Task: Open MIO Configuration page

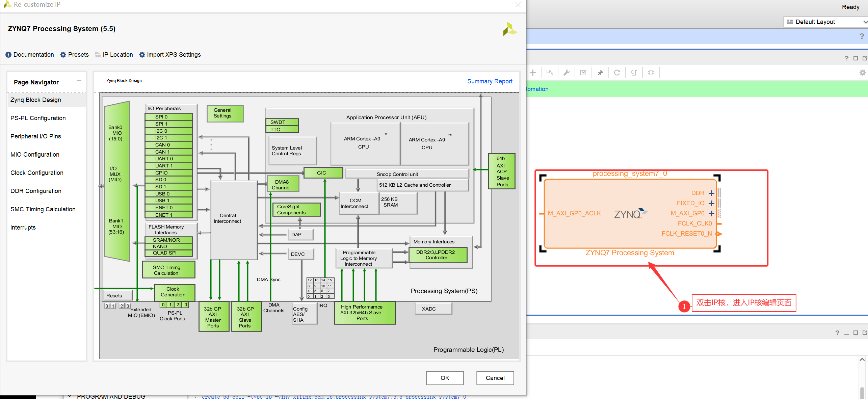Action: point(35,155)
